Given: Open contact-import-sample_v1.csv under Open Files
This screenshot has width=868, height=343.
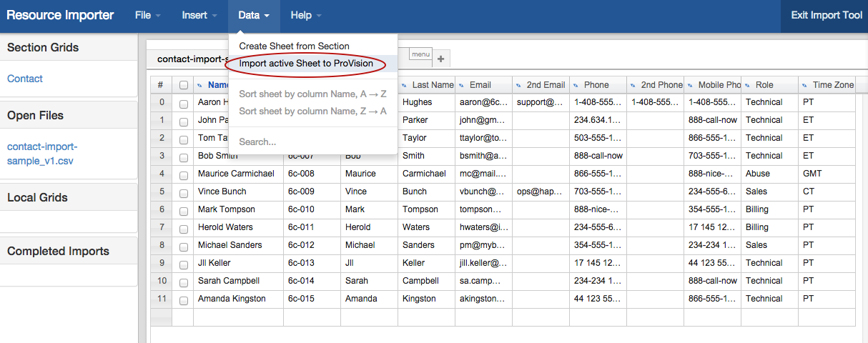Looking at the screenshot, I should click(x=42, y=154).
